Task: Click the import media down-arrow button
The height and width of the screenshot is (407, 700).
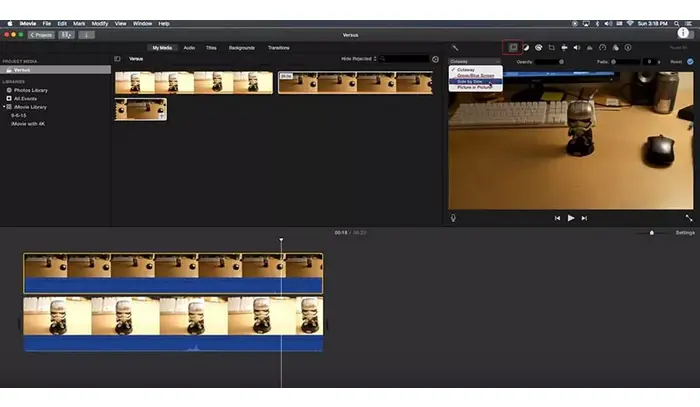Action: [x=86, y=35]
